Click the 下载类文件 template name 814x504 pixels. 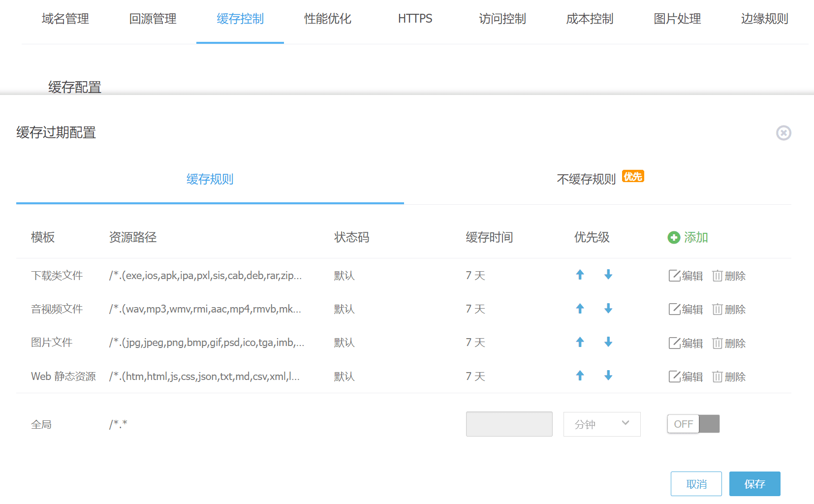tap(57, 276)
